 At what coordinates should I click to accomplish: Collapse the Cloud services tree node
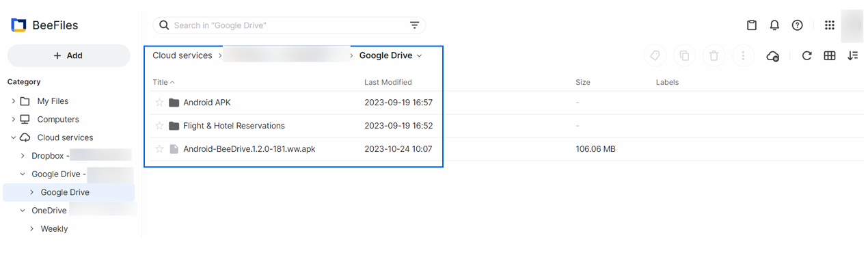[x=13, y=137]
